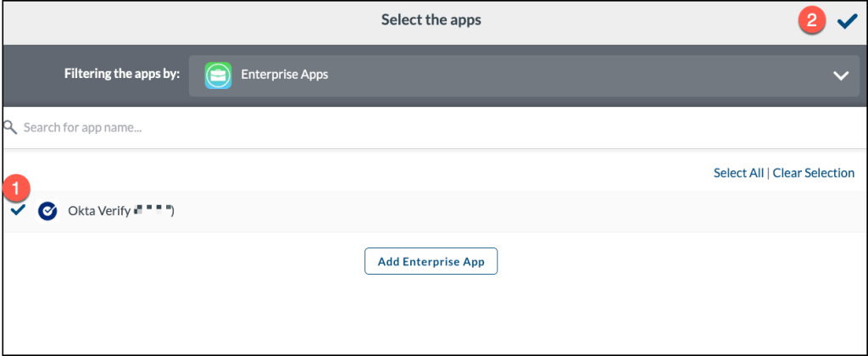The image size is (868, 356).
Task: Click the search magnifying glass icon
Action: tap(10, 128)
